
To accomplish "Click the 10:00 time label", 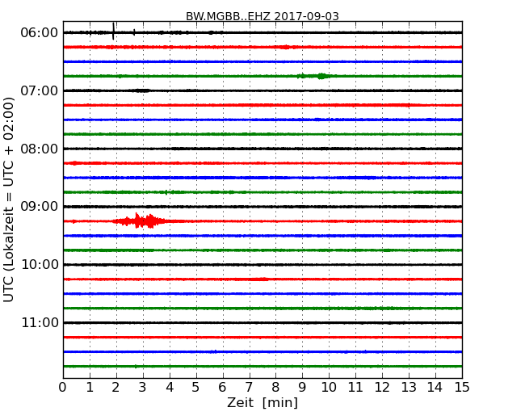I will [40, 265].
